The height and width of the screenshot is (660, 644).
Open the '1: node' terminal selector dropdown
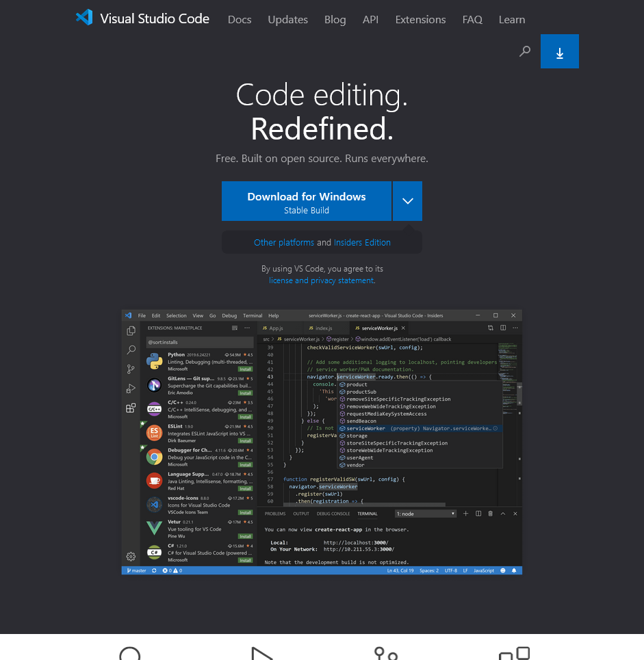(426, 514)
